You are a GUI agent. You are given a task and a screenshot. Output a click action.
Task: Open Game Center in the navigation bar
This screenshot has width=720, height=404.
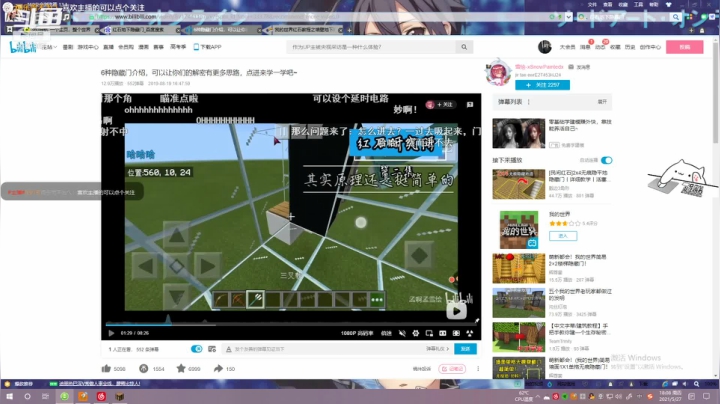pos(88,47)
